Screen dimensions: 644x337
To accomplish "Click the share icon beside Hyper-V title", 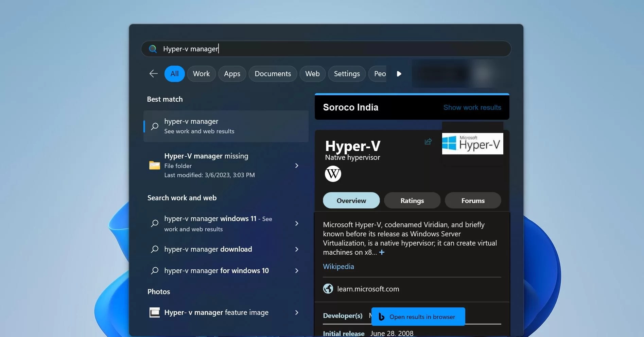I will (428, 141).
